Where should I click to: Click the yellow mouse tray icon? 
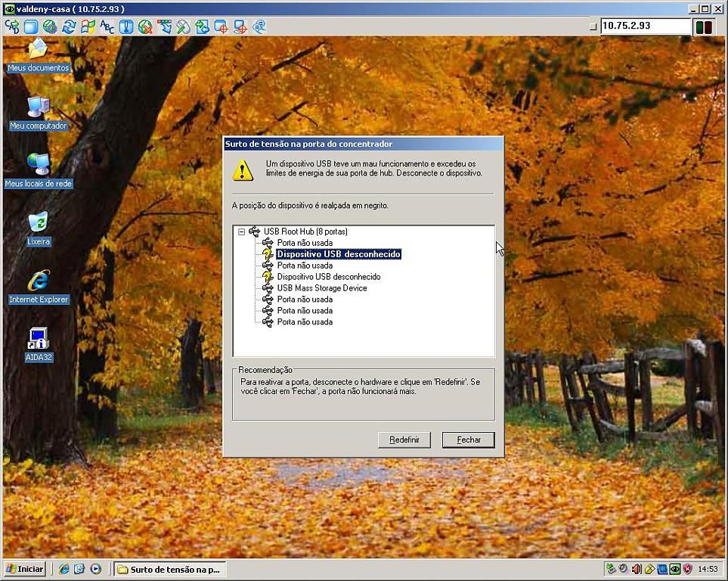649,569
